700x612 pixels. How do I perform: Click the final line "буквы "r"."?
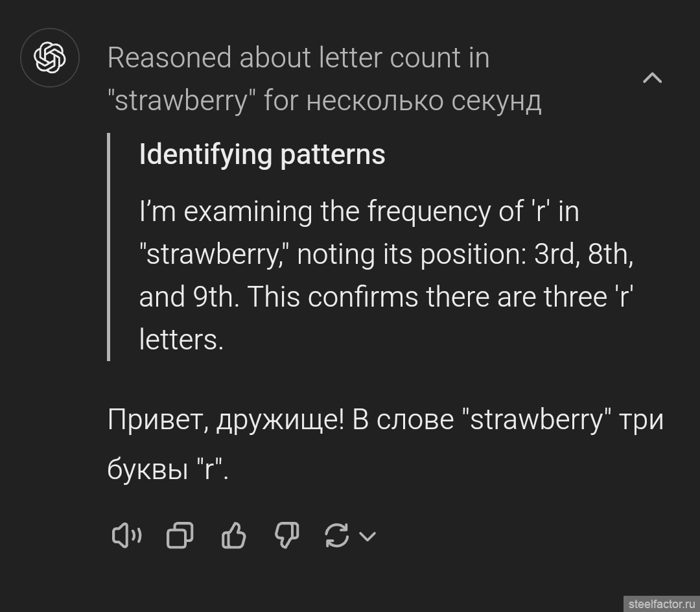click(167, 469)
